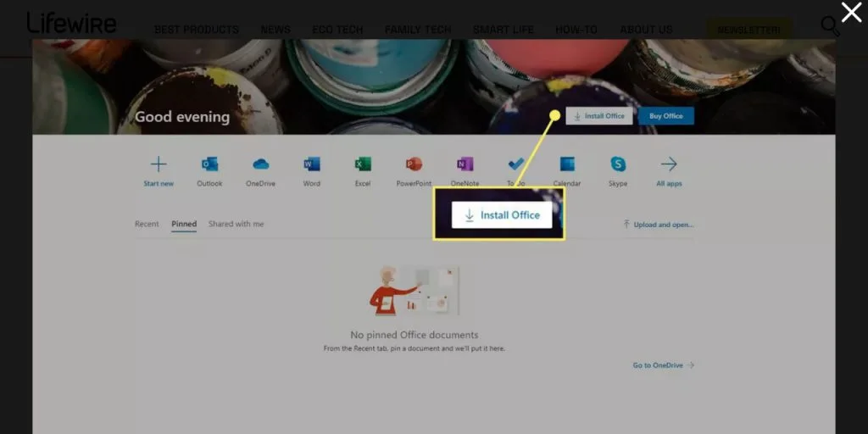Open Smart Life section
The height and width of the screenshot is (434, 868).
pos(504,30)
